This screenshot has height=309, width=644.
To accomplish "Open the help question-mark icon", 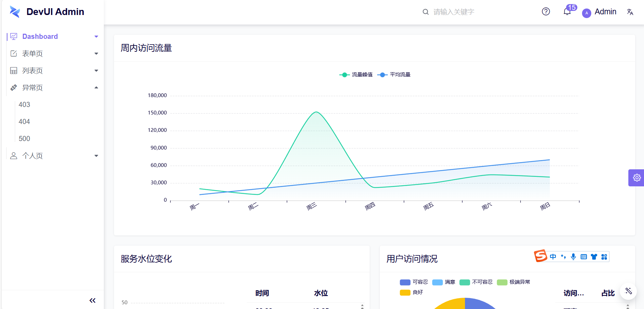I will tap(546, 12).
